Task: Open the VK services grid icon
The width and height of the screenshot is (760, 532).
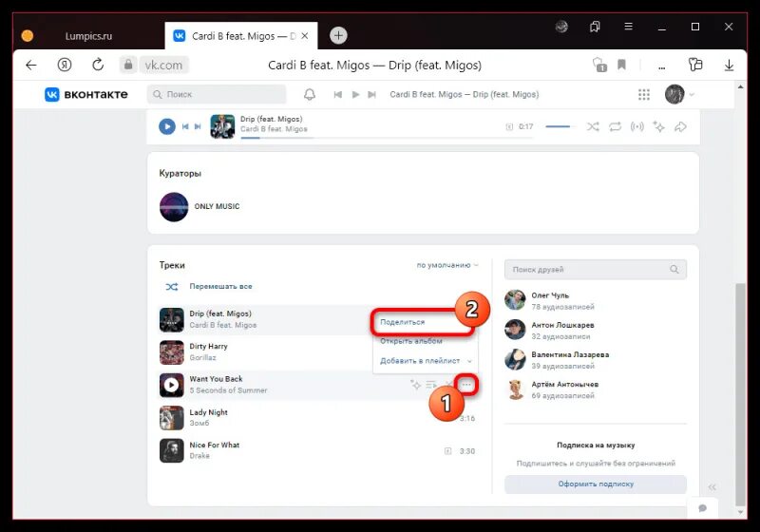Action: click(x=644, y=94)
